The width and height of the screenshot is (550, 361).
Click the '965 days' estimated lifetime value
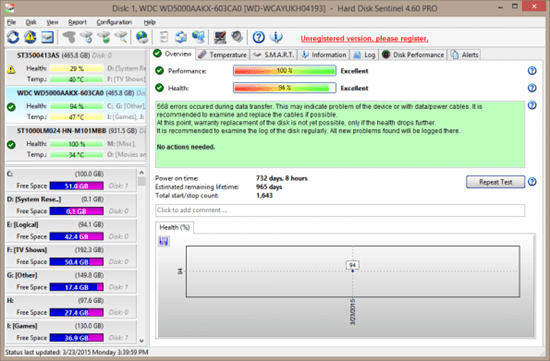[x=269, y=187]
